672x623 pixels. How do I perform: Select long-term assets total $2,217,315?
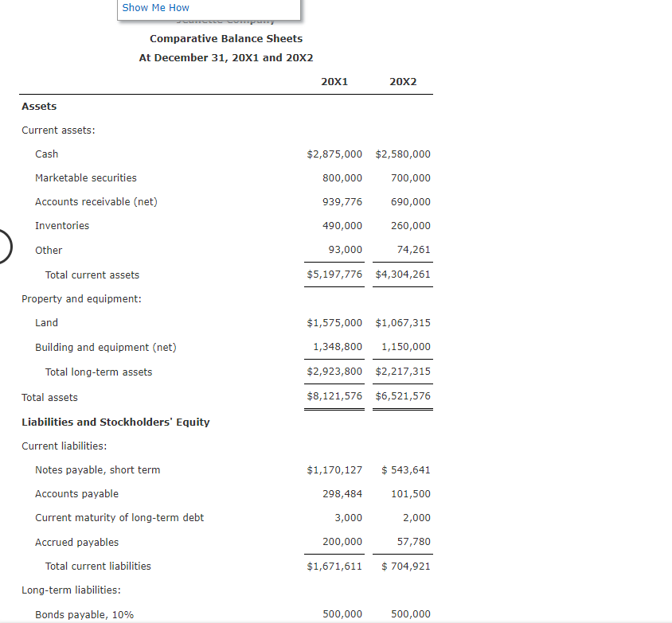403,372
